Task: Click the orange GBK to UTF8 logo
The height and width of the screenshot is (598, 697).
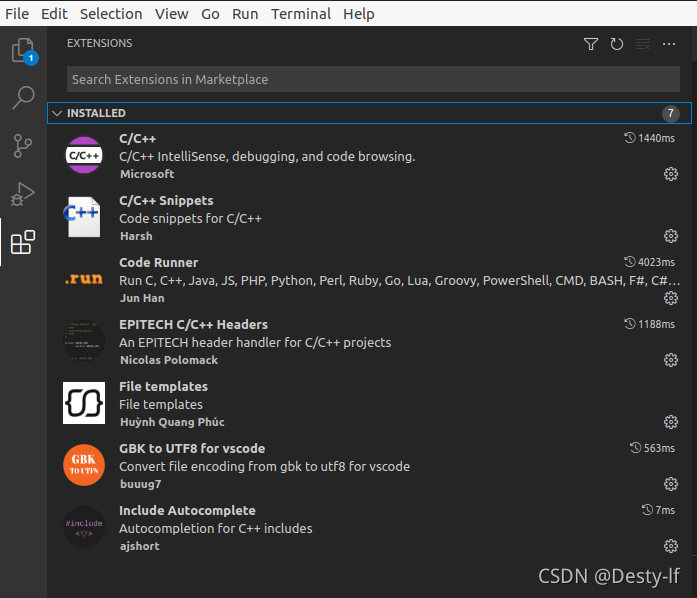Action: 84,465
